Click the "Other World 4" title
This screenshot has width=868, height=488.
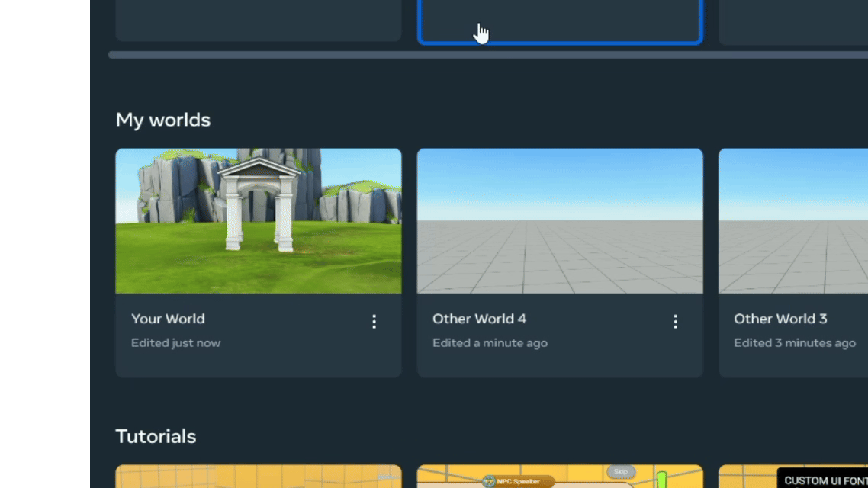[479, 319]
